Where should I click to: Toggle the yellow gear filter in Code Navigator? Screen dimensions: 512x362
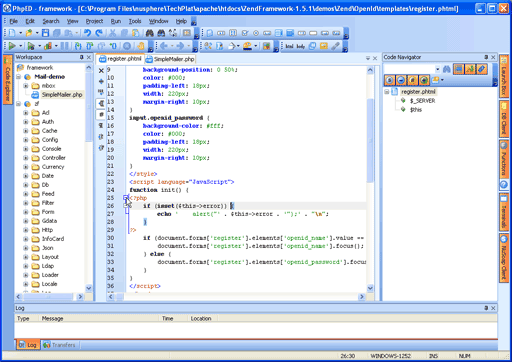[412, 80]
